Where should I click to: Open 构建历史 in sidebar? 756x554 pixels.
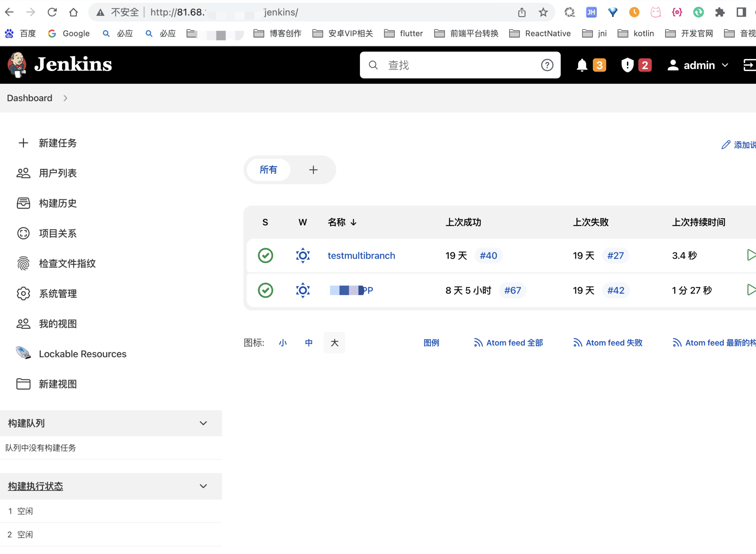click(58, 203)
